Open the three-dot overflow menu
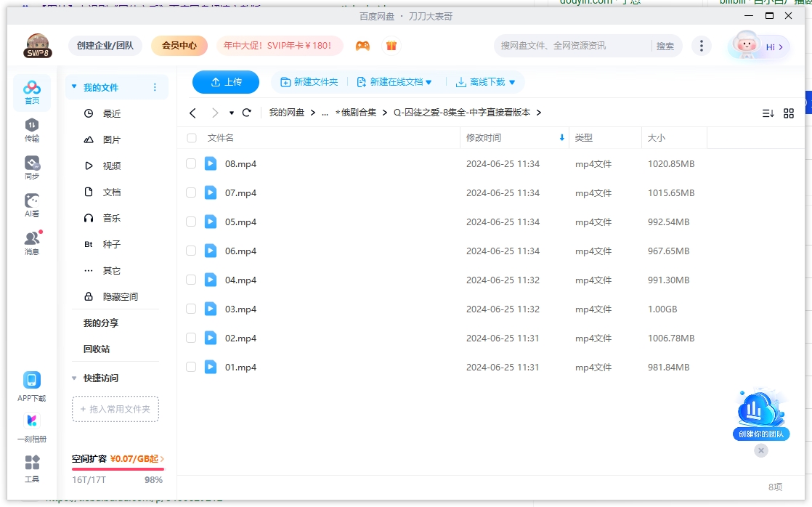Screen dimensions: 812x507 (x=702, y=45)
